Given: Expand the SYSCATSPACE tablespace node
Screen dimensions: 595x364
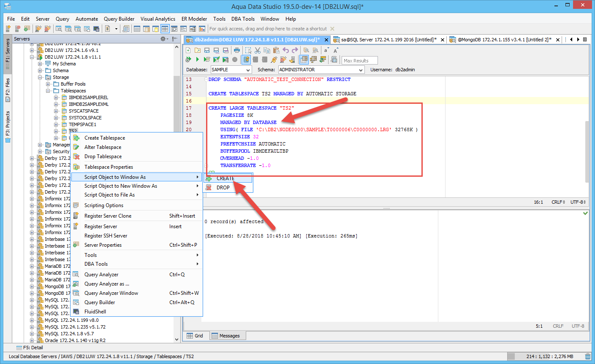Looking at the screenshot, I should [56, 111].
